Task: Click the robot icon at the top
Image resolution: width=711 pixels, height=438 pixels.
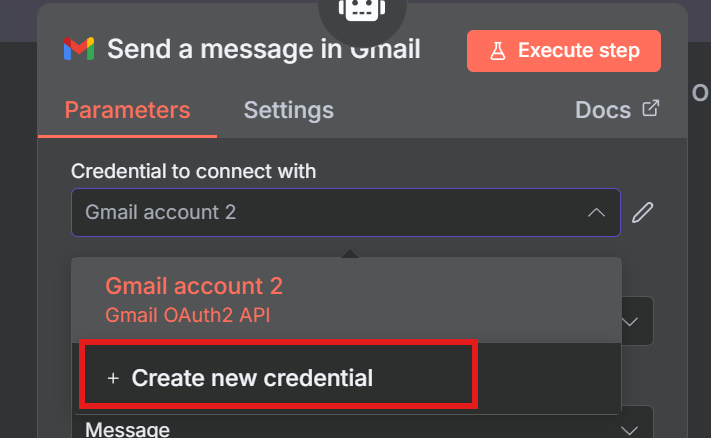Action: coord(354,10)
